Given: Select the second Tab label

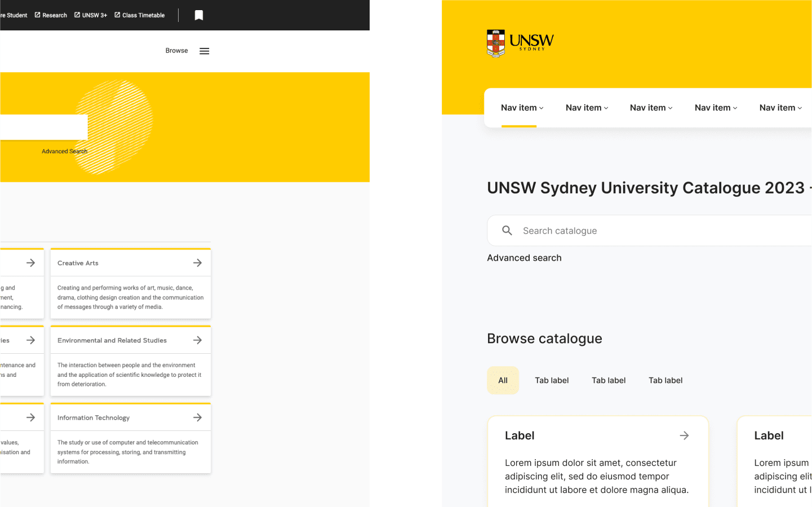Looking at the screenshot, I should tap(609, 380).
